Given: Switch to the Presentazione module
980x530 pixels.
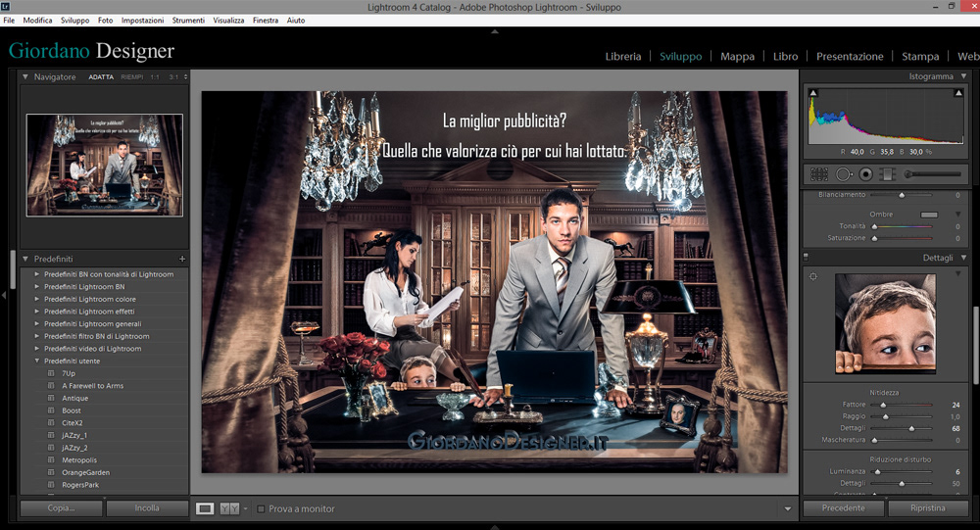Looking at the screenshot, I should (850, 56).
